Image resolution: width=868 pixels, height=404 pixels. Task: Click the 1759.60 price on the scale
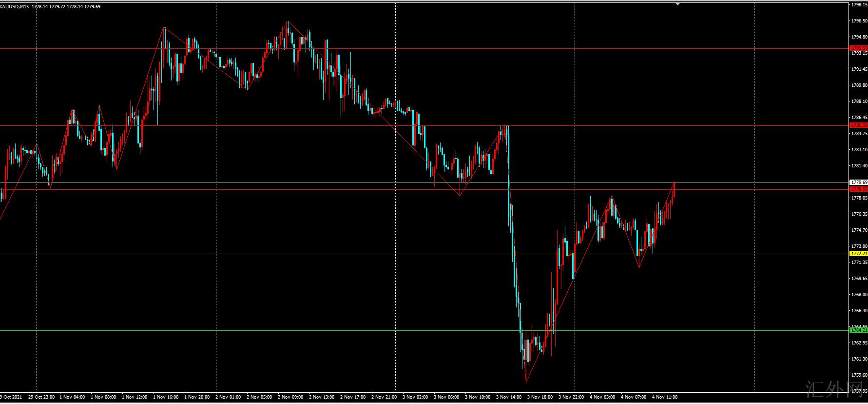click(x=859, y=375)
